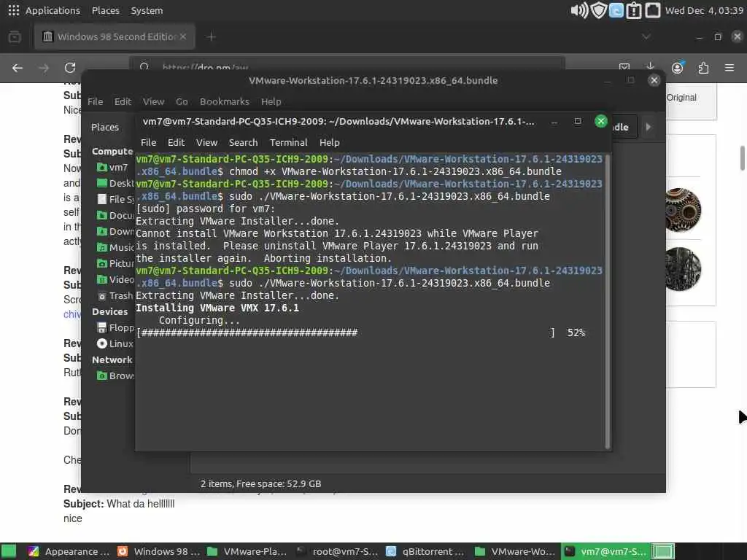Open the Applications menu in top panel

[44, 10]
